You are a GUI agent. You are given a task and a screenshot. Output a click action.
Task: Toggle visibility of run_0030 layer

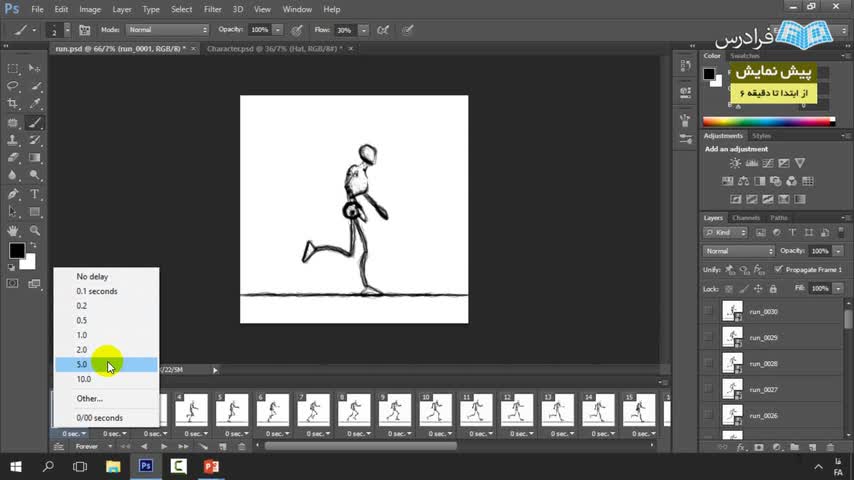pyautogui.click(x=708, y=312)
